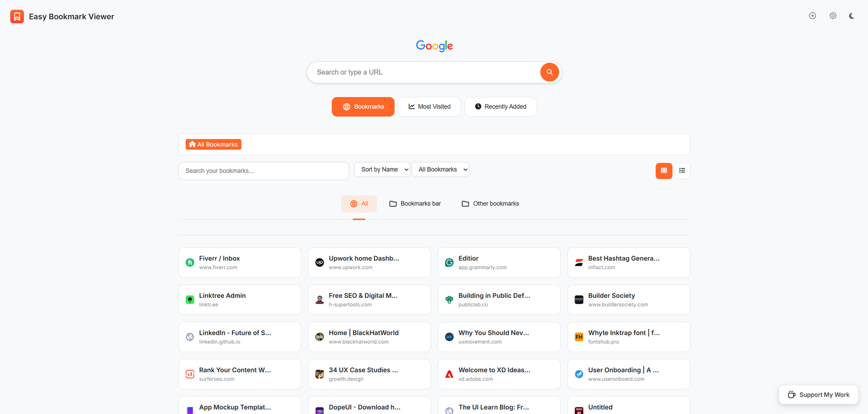The image size is (868, 414).
Task: Open the Welcome to XD Ideas bookmark title
Action: (x=494, y=370)
